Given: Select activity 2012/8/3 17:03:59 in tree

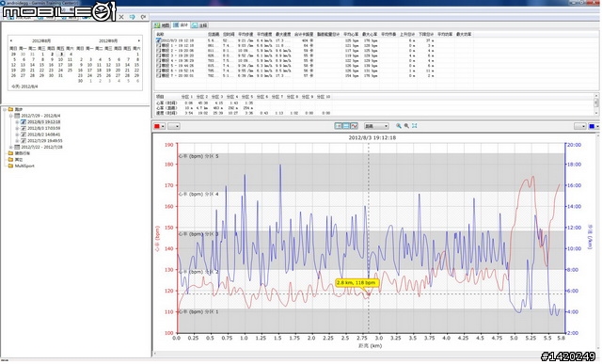Looking at the screenshot, I should click(x=44, y=128).
